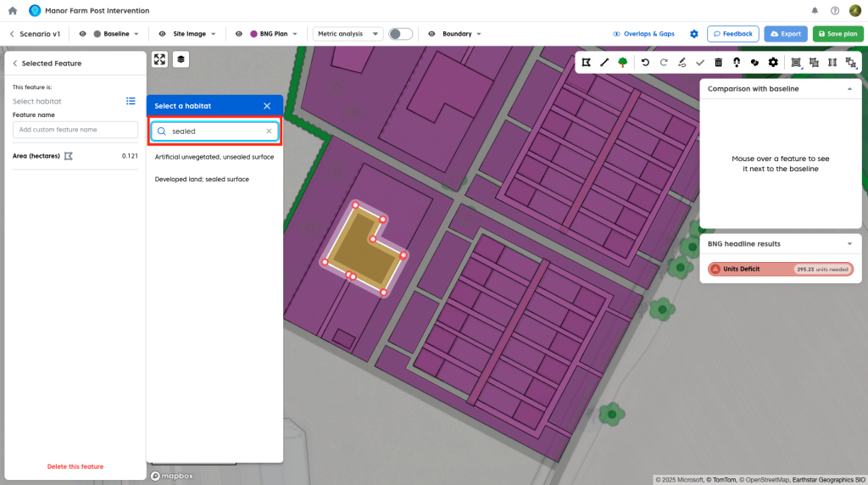The image size is (868, 485).
Task: Select the draw line tool
Action: [604, 62]
